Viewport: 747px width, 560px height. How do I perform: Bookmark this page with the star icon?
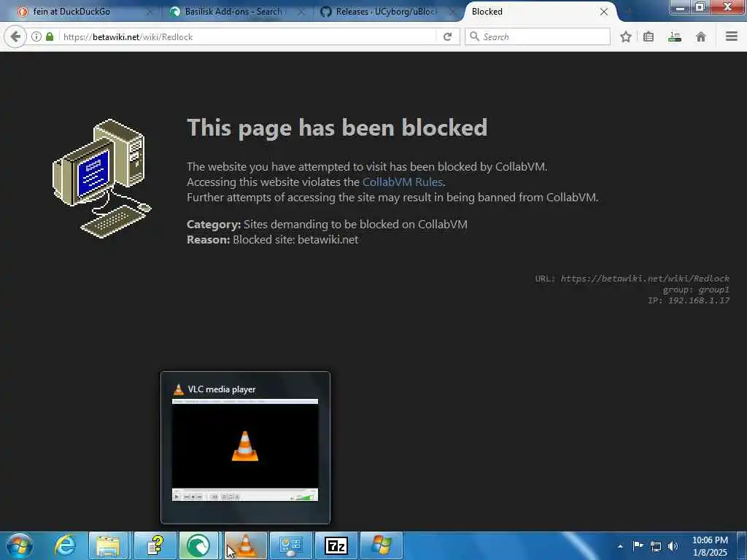pos(626,36)
